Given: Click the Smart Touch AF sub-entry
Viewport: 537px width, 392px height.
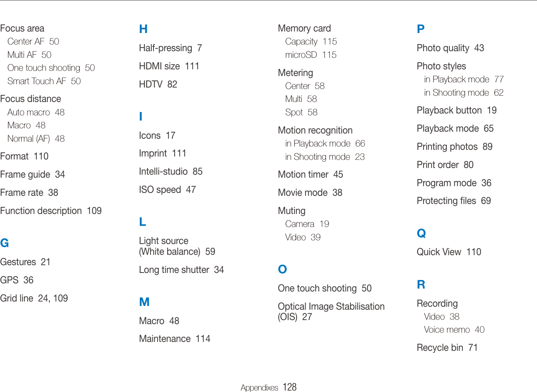Looking at the screenshot, I should [44, 81].
